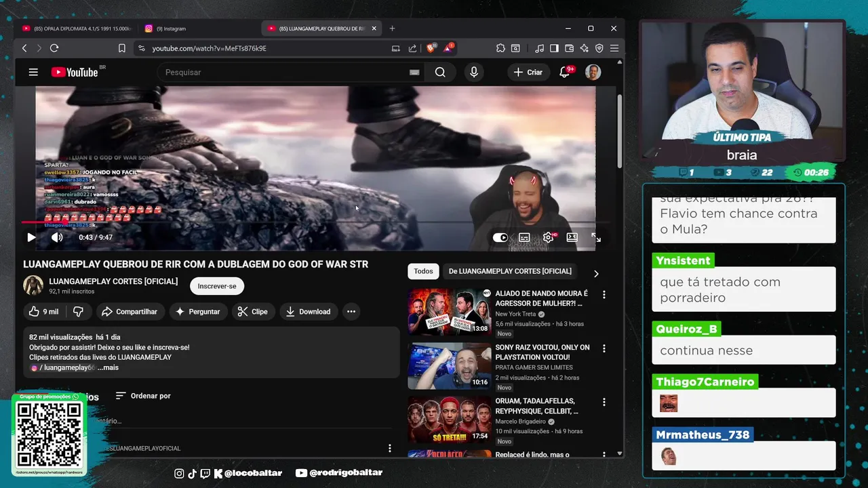The image size is (868, 488).
Task: Click the YouTube search magnifier button
Action: 440,72
